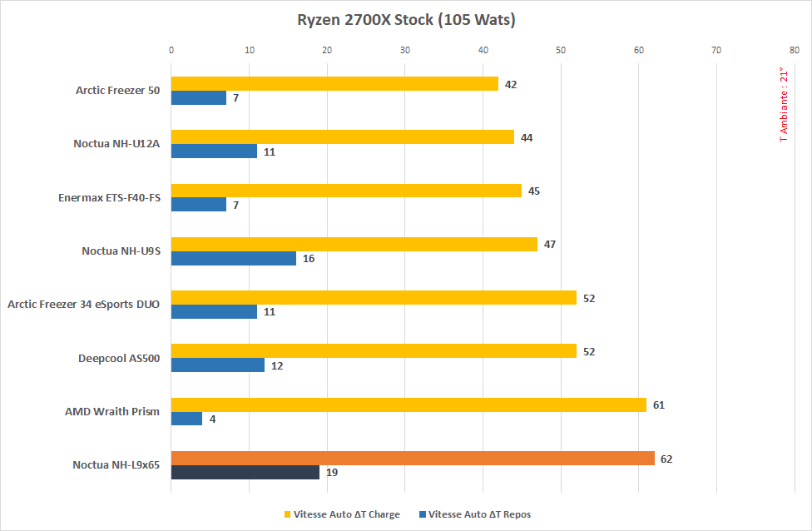This screenshot has height=531, width=812.
Task: Select the Noctua NH-U12A label
Action: (x=116, y=143)
